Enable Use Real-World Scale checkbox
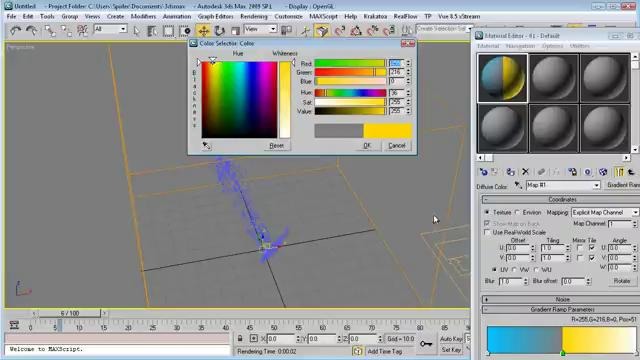The height and width of the screenshot is (360, 640). pos(487,232)
